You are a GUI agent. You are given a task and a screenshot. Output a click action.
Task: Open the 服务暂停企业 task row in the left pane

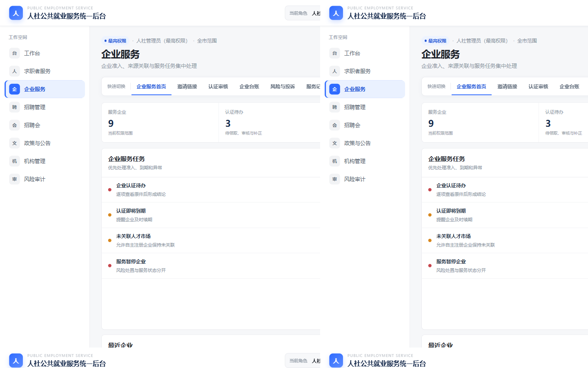(211, 266)
